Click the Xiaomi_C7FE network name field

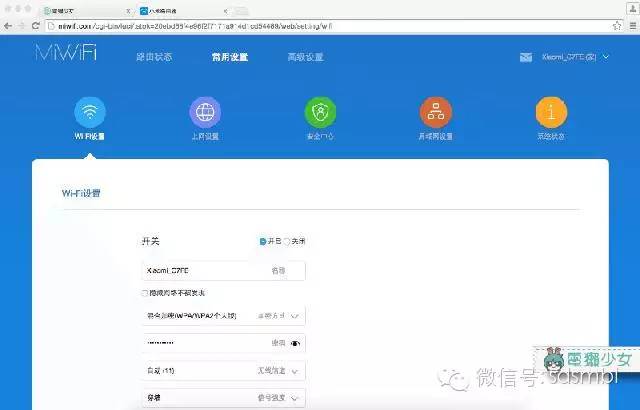(224, 271)
